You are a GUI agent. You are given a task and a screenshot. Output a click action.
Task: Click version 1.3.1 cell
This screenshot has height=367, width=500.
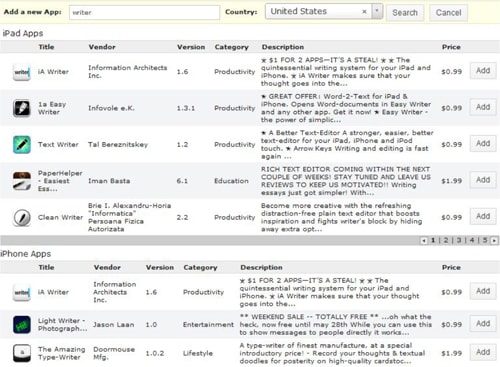click(186, 108)
